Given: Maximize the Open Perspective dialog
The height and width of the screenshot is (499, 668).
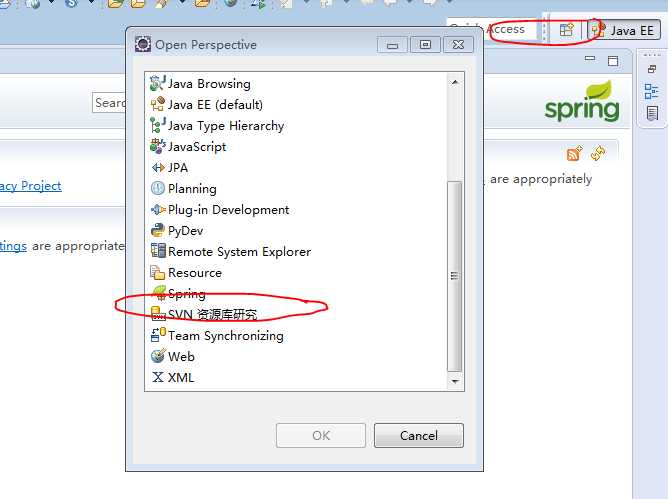Looking at the screenshot, I should (425, 45).
